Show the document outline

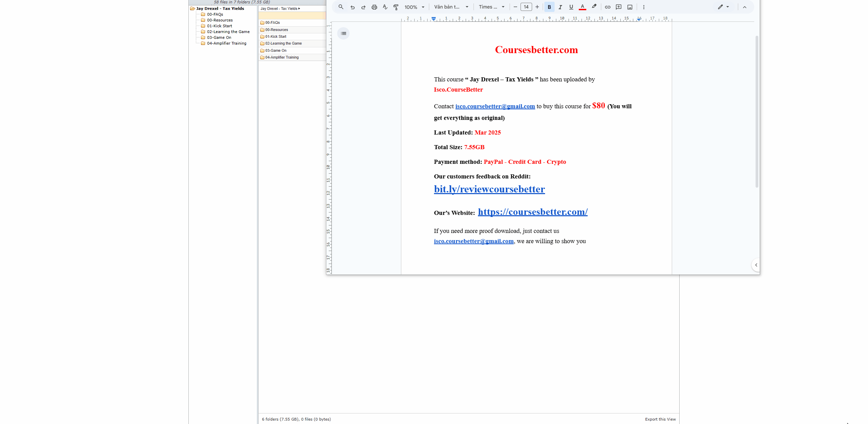pos(343,33)
